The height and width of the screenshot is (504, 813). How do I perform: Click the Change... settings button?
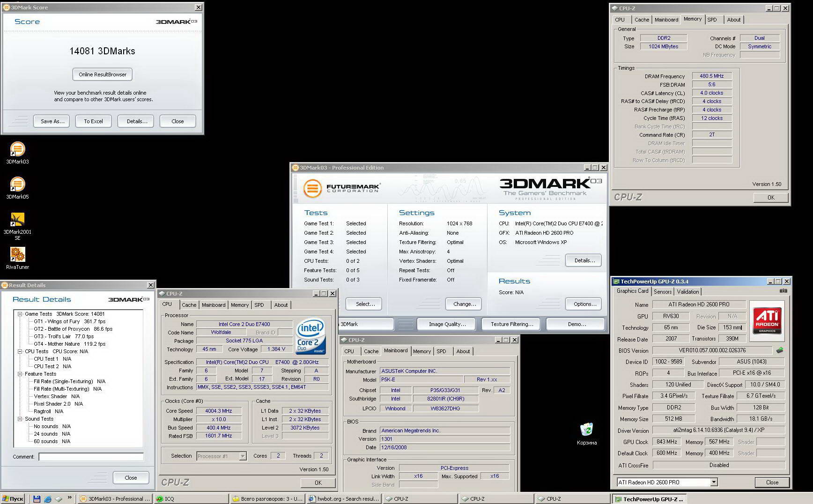tap(464, 304)
